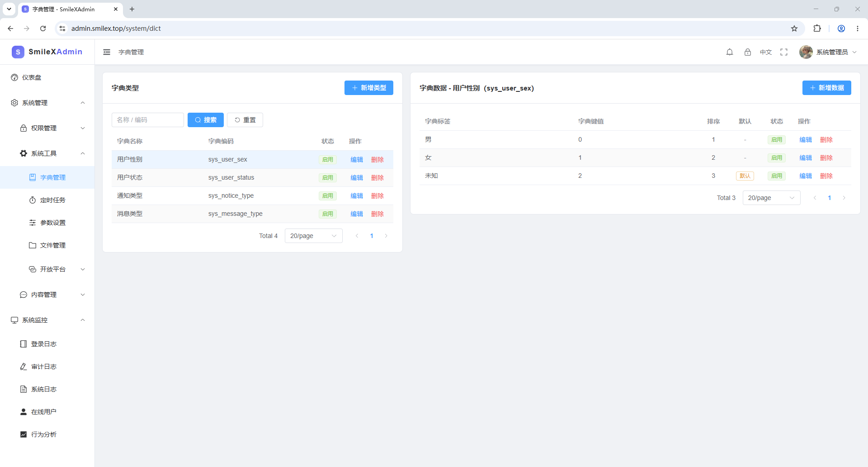
Task: Open notifications bell icon
Action: (730, 52)
